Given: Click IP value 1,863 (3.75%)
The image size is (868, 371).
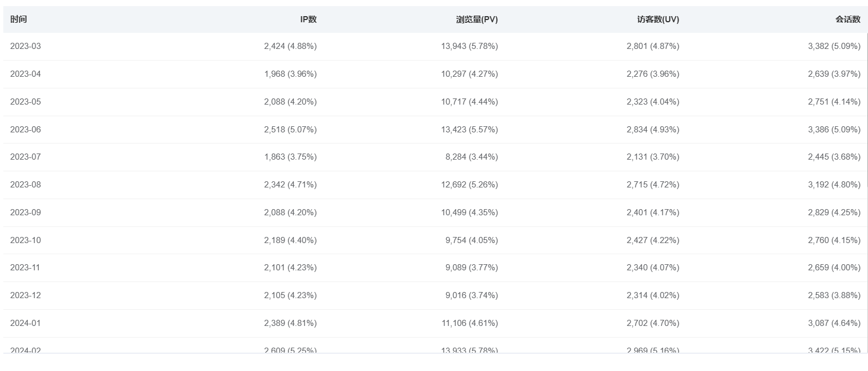Looking at the screenshot, I should coord(290,157).
